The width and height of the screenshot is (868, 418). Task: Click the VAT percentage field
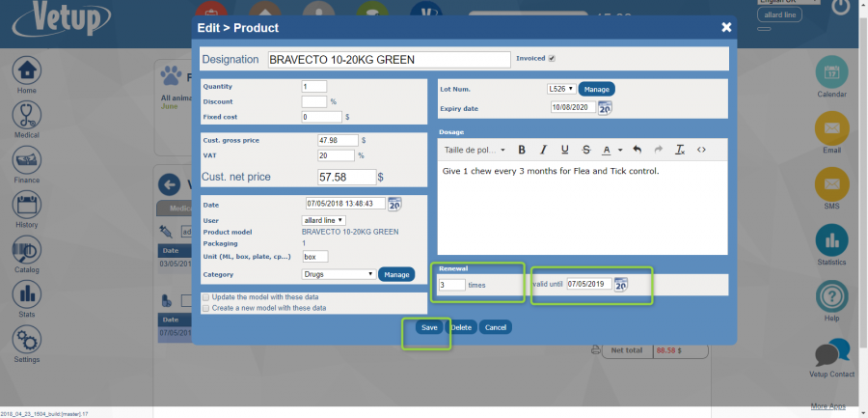click(x=336, y=155)
